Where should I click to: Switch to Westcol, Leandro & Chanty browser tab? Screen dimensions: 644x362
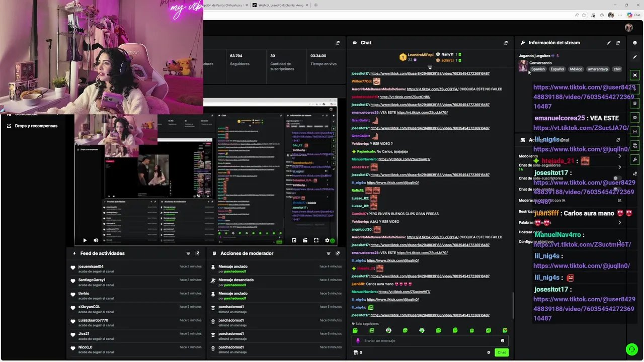point(279,5)
